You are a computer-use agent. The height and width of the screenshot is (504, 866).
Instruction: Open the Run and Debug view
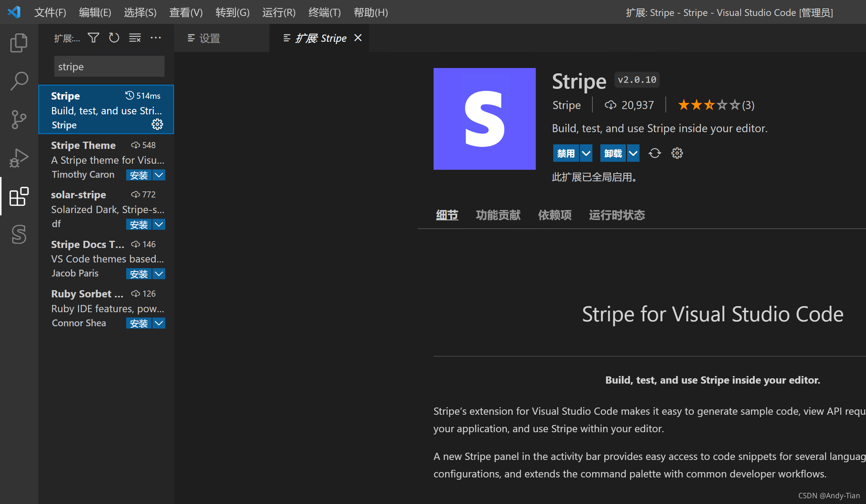coord(19,158)
